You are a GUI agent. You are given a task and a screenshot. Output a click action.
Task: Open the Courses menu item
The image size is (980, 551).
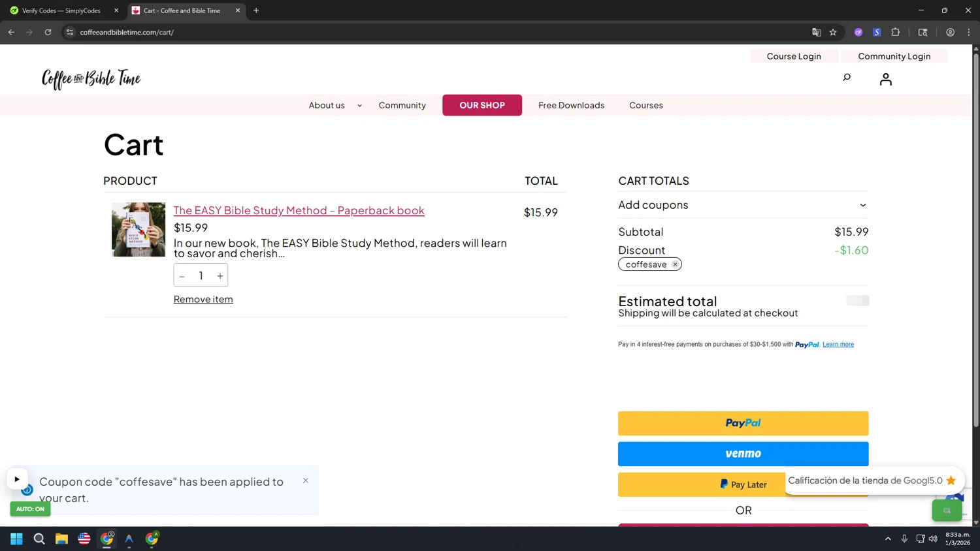coord(645,105)
